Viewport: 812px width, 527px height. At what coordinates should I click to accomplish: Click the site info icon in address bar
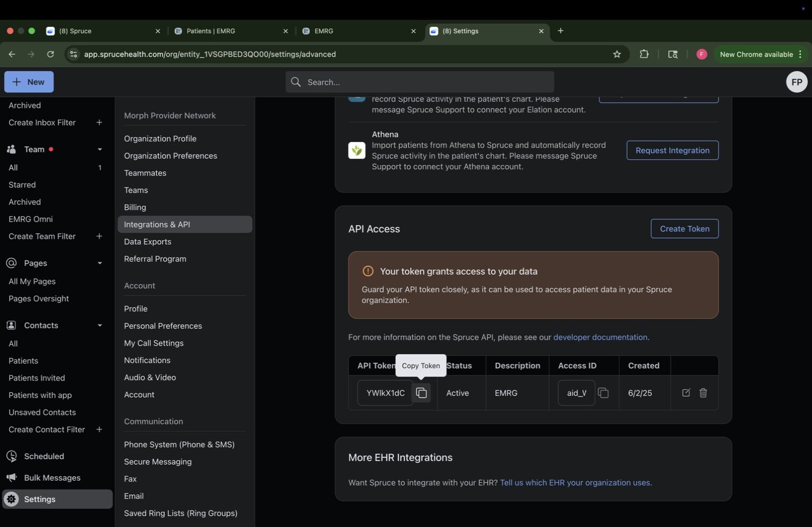click(x=74, y=54)
